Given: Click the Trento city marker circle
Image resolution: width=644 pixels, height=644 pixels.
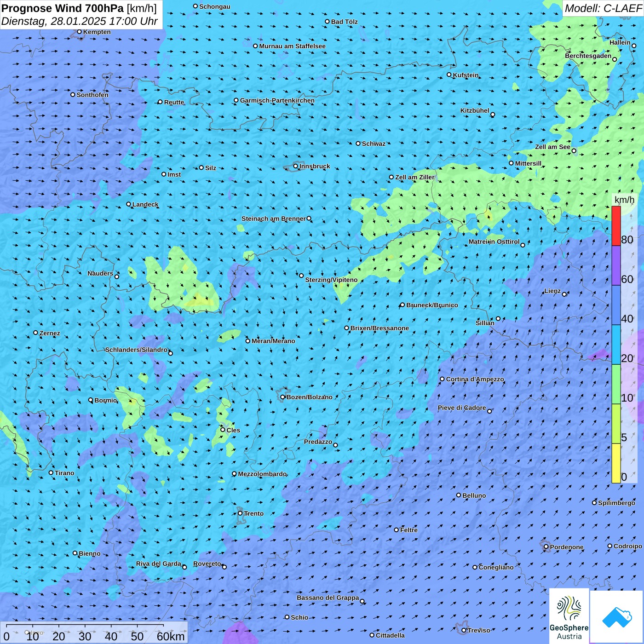Looking at the screenshot, I should (240, 513).
